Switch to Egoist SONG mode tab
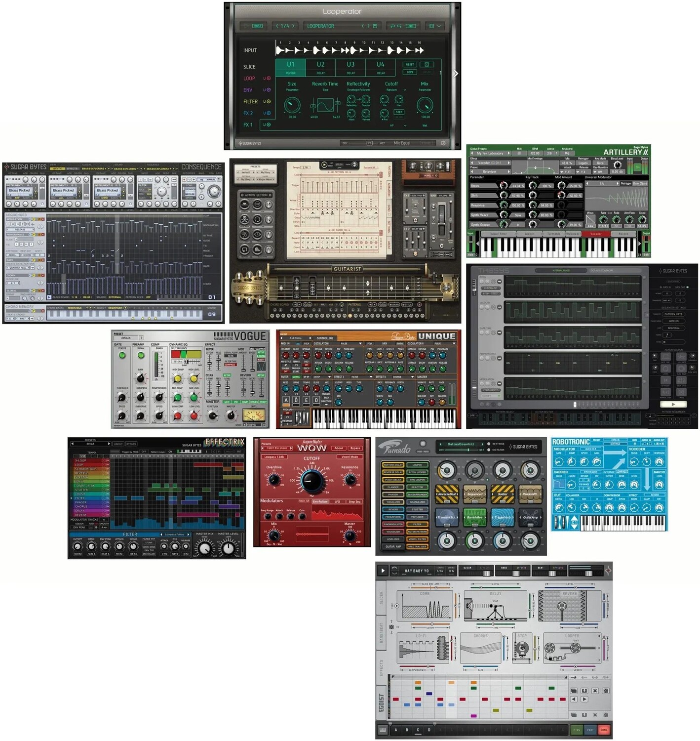Image resolution: width=700 pixels, height=741 pixels. [604, 730]
